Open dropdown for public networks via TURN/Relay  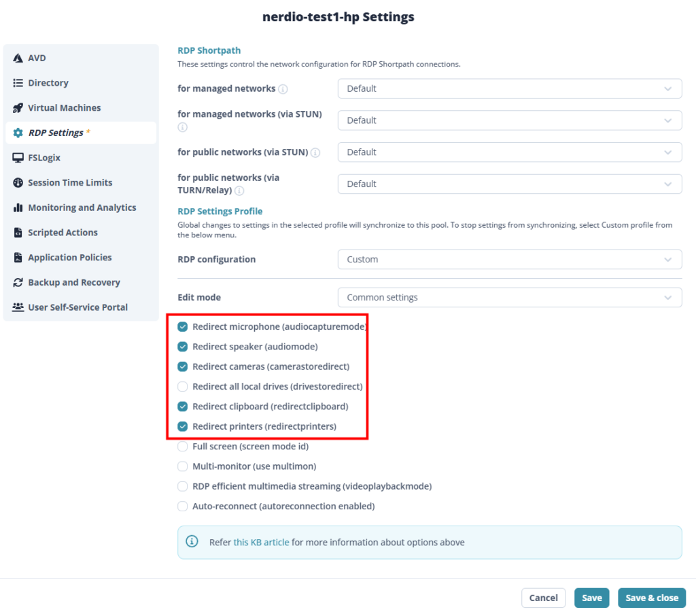tap(510, 184)
